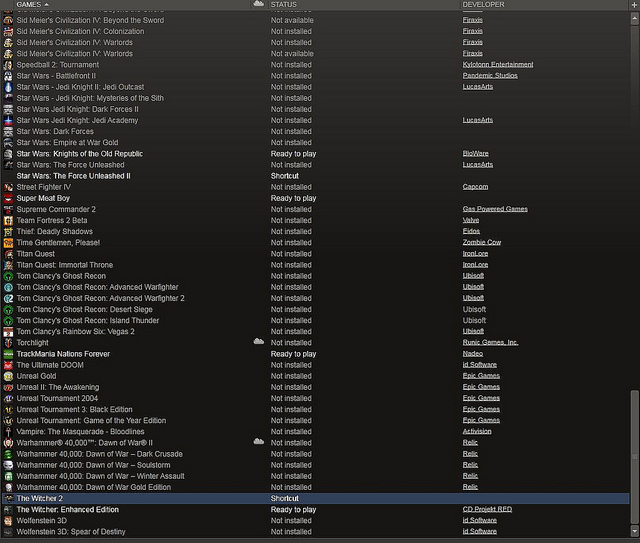Select the highlighted The Witcher 2 row
Viewport: 640px width, 543px height.
pos(315,498)
